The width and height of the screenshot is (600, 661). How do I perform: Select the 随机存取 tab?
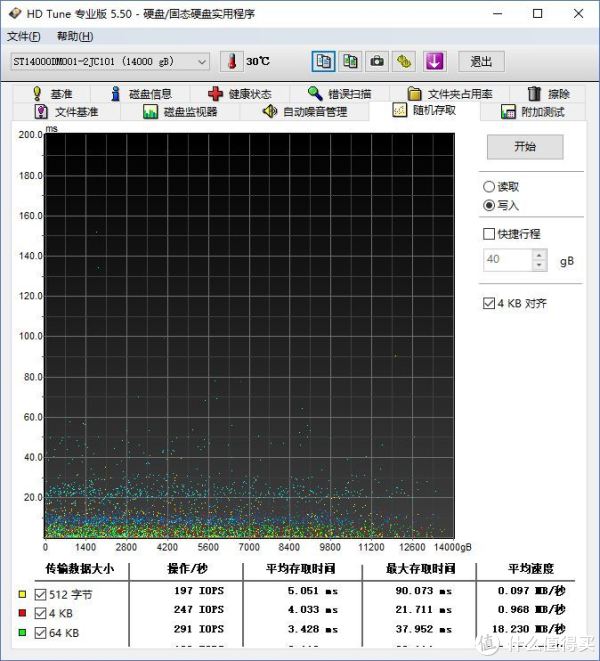pos(424,111)
